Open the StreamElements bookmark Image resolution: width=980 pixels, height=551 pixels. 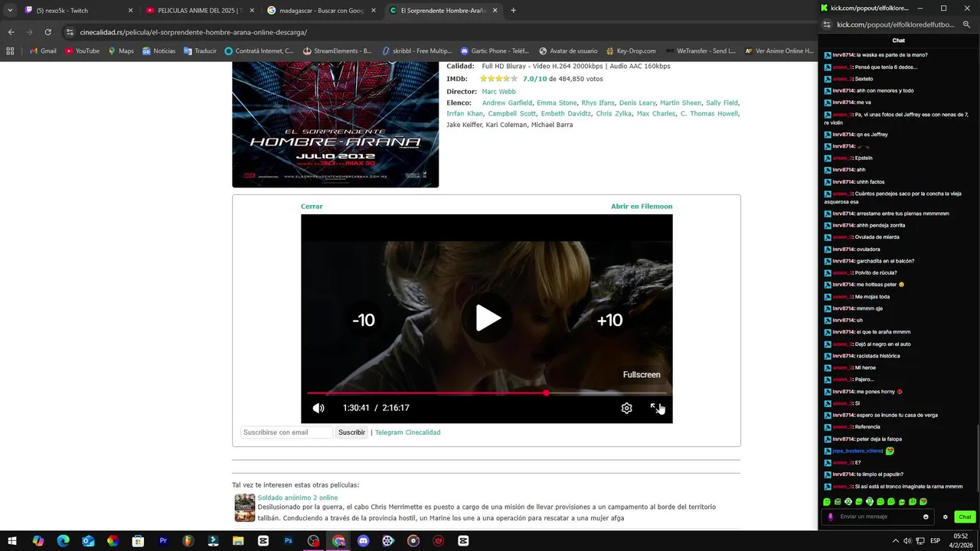coord(337,51)
